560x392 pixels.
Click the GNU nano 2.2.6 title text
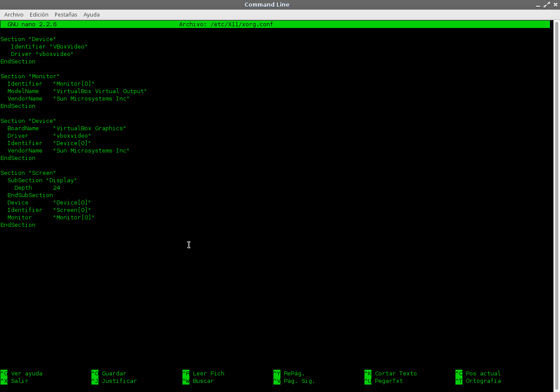tap(32, 24)
